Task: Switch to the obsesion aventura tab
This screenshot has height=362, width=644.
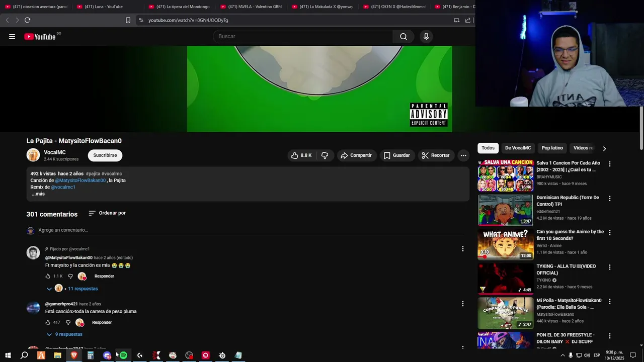Action: click(x=36, y=7)
